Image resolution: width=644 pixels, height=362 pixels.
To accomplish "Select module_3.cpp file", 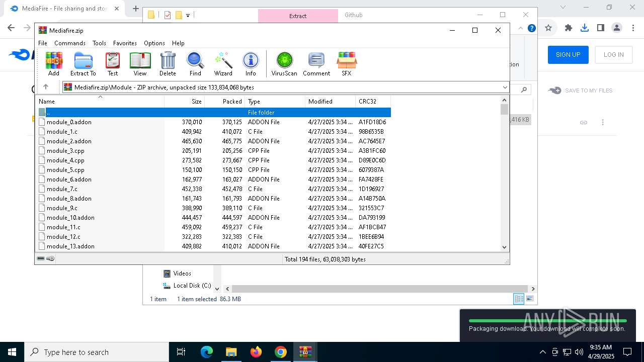I will click(214, 150).
